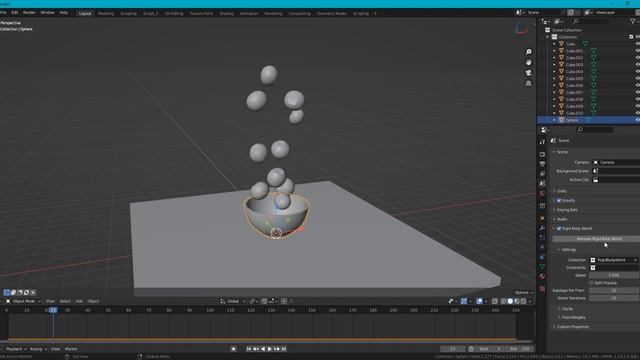This screenshot has height=360, width=640.
Task: Open the Render properties tab icon
Action: 542,154
